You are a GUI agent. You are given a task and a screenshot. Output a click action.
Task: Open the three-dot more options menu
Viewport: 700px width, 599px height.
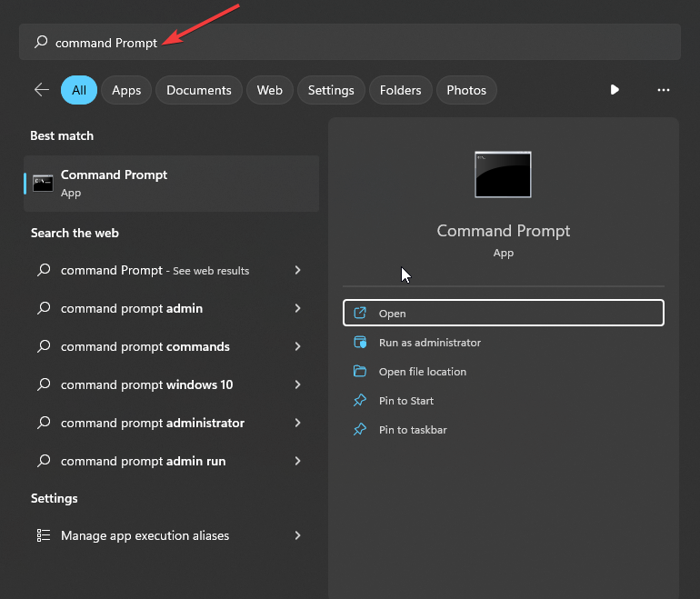pyautogui.click(x=664, y=90)
